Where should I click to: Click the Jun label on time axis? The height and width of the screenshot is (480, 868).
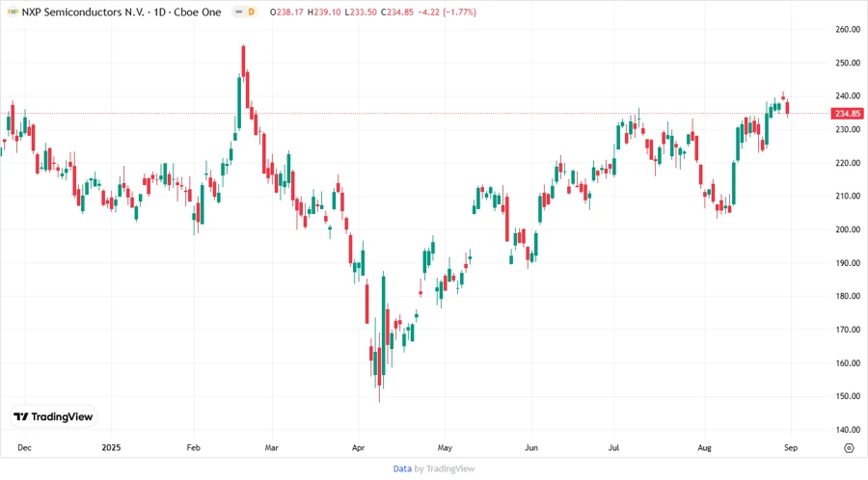tap(531, 448)
